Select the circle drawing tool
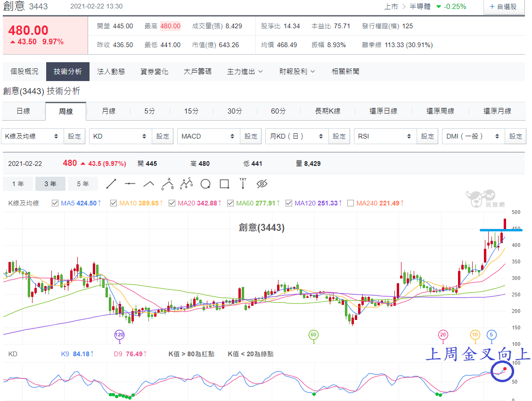 (205, 184)
